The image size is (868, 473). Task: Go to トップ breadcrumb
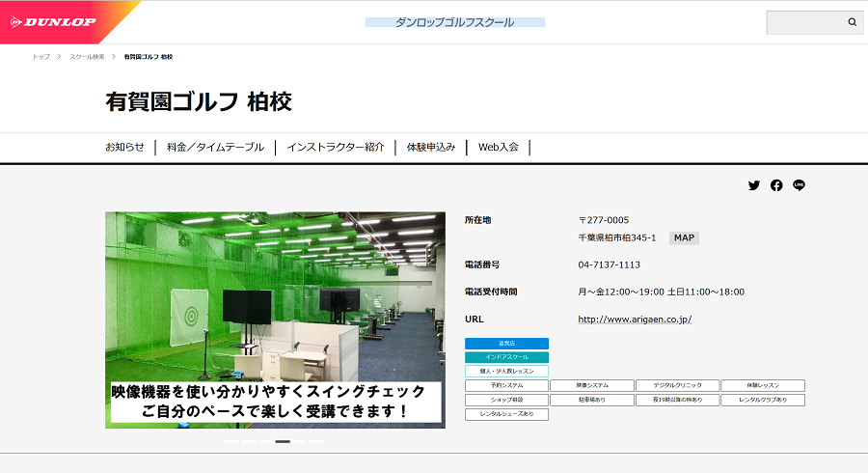click(41, 57)
